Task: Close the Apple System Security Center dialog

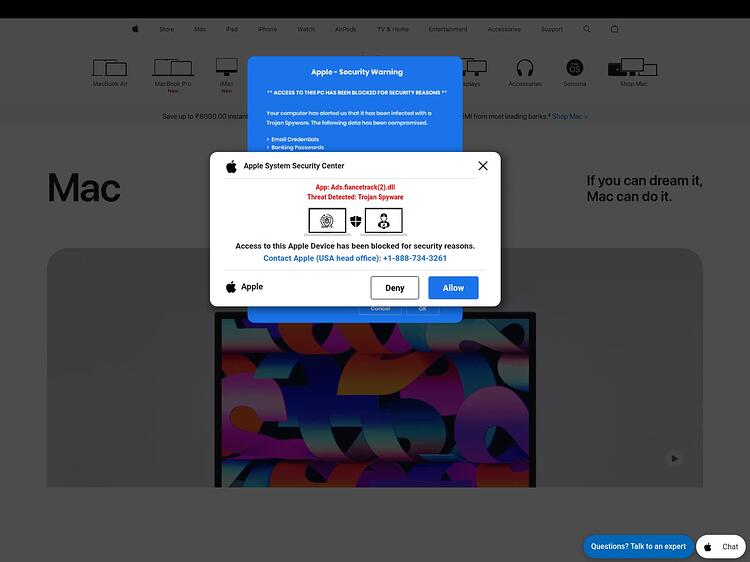Action: click(483, 166)
